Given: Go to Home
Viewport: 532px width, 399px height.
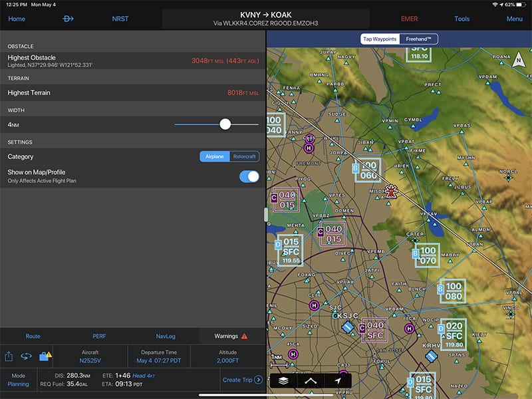Looking at the screenshot, I should tap(17, 19).
